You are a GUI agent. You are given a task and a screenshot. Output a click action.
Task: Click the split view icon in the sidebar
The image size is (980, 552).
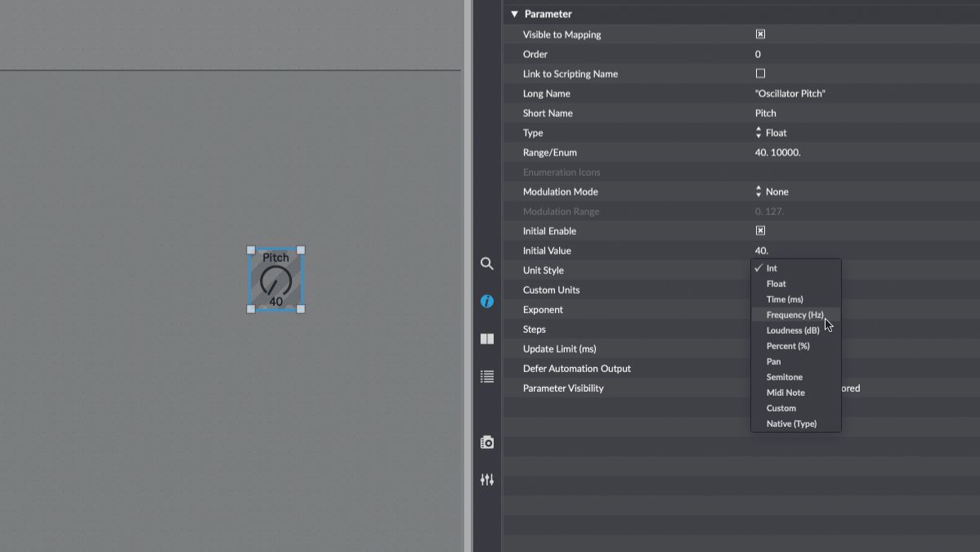click(486, 338)
